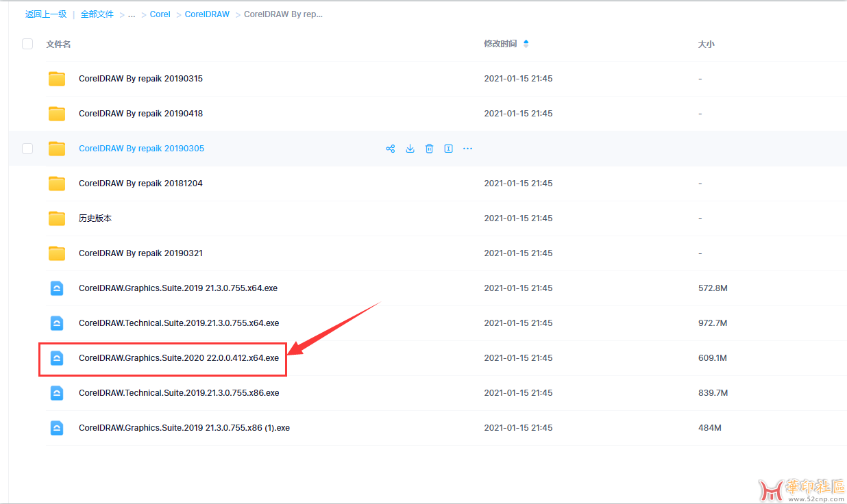This screenshot has height=504, width=847.
Task: Click file icon of Graphics.Suite.2019 x86 (1).exe
Action: pyautogui.click(x=57, y=428)
